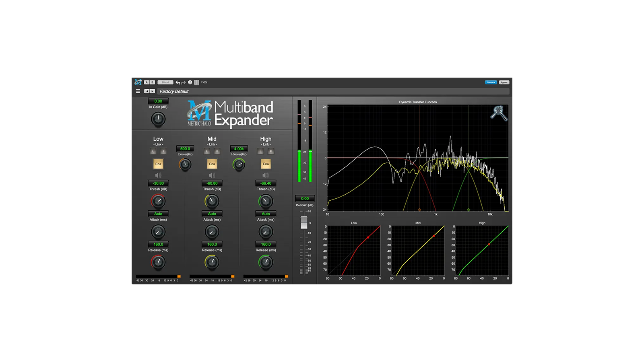Go to previous preset arrow
644x362 pixels.
coord(147,91)
